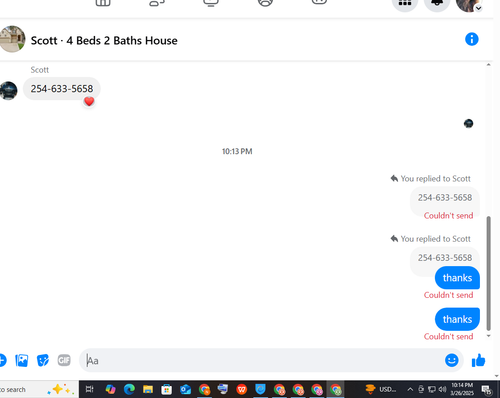Click the last thanks message bubble
Viewport: 500px width, 398px height.
click(x=457, y=319)
